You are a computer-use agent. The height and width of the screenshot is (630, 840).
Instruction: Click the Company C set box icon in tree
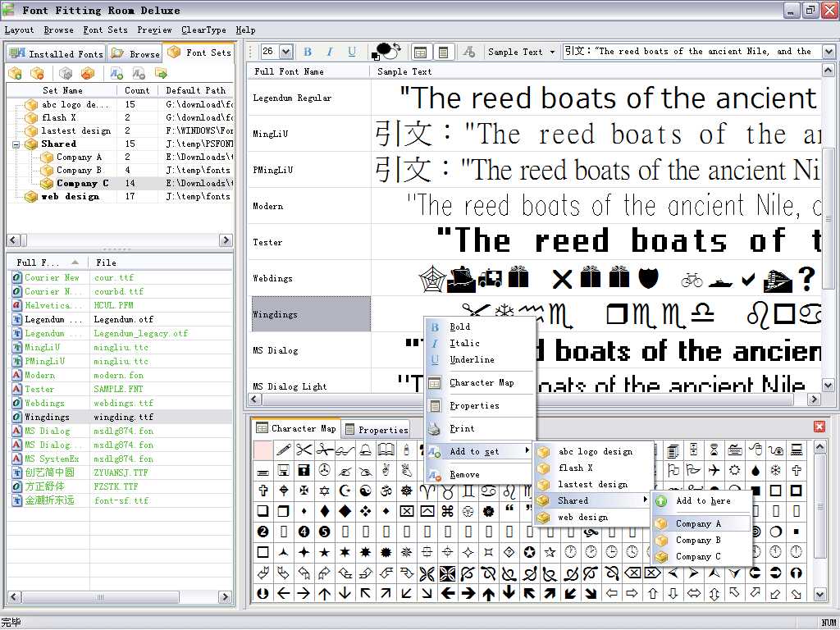click(x=47, y=183)
